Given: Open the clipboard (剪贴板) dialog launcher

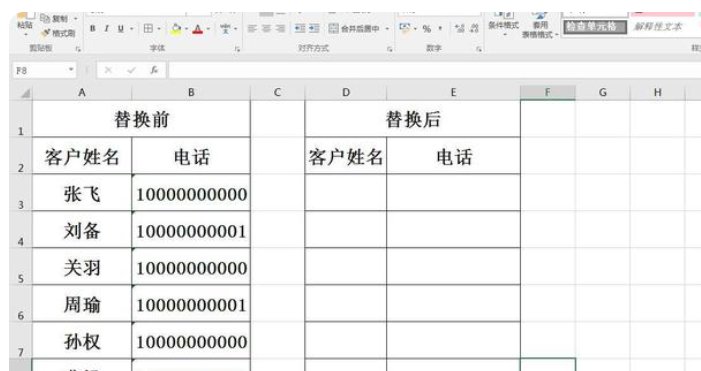Looking at the screenshot, I should pos(78,49).
